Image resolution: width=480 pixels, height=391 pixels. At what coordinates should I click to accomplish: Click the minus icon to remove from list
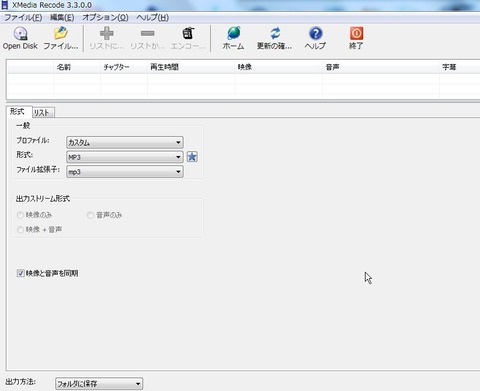pos(147,33)
